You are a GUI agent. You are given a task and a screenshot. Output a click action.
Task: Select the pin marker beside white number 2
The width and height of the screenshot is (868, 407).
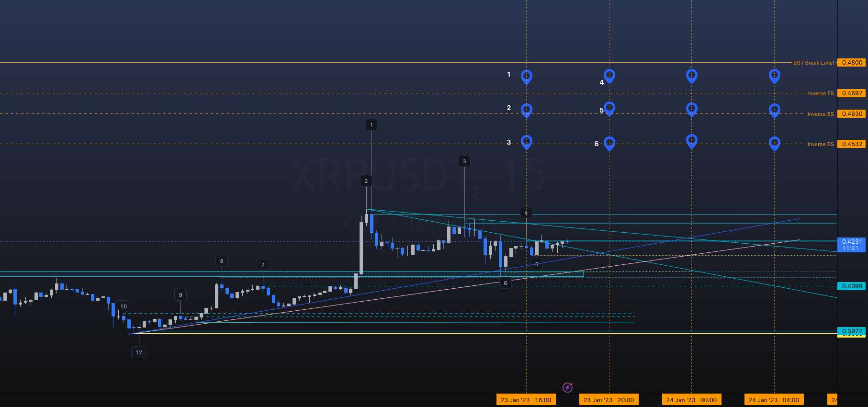pyautogui.click(x=526, y=111)
